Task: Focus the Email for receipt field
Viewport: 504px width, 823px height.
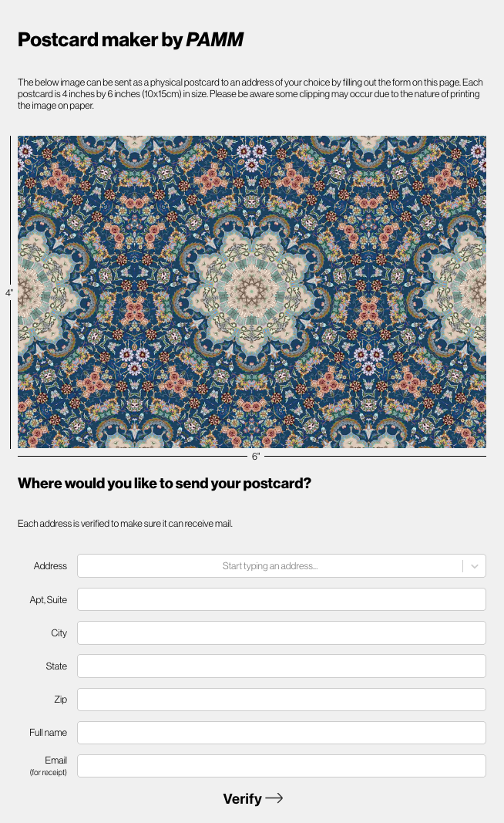Action: point(281,766)
